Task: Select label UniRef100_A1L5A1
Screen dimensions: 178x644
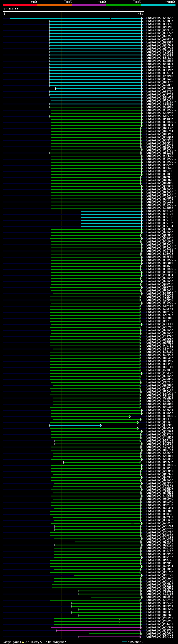Action: point(160,597)
